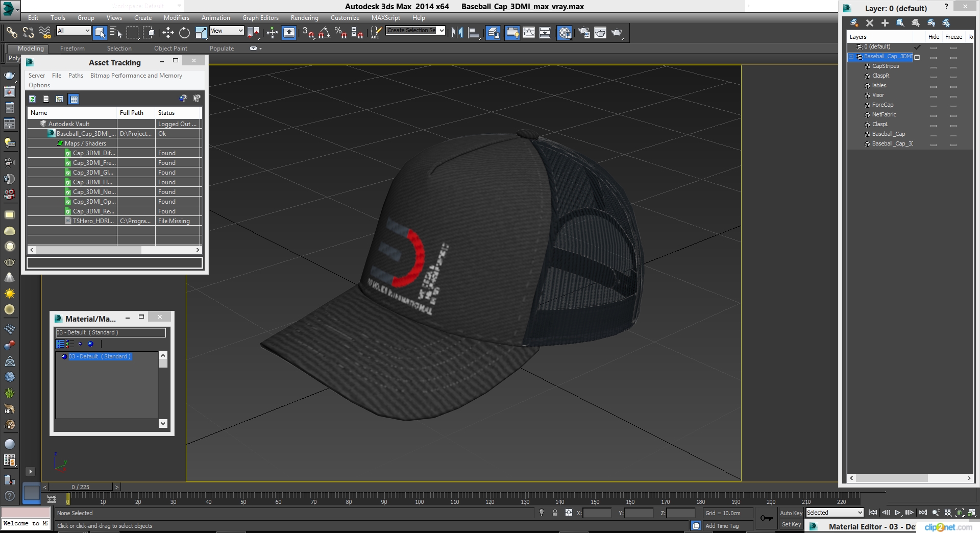Open the selection filter All dropdown
The height and width of the screenshot is (533, 980).
(x=73, y=31)
